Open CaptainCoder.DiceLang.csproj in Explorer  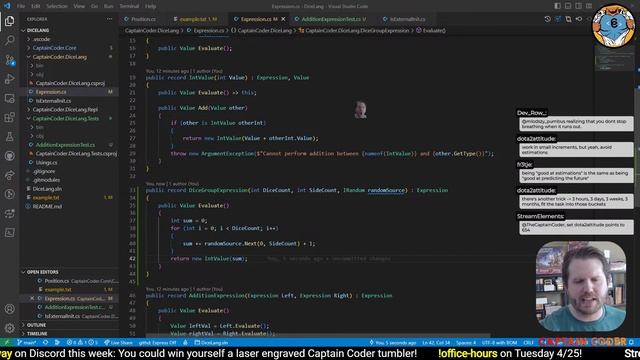coord(69,83)
